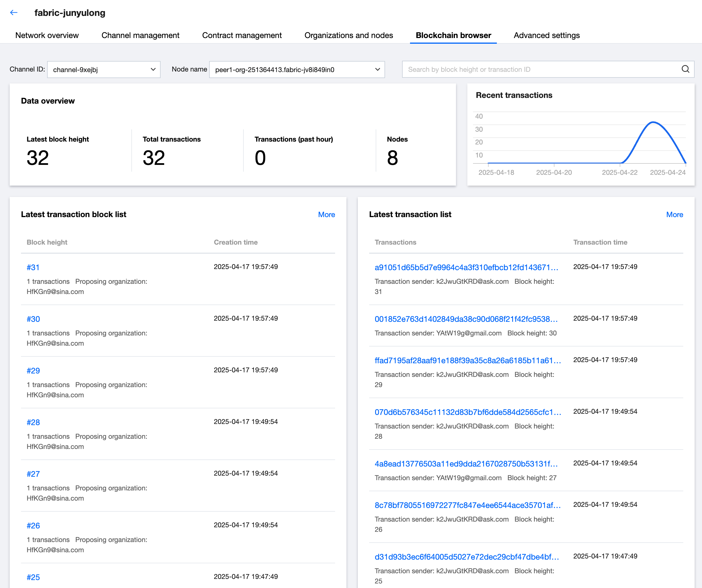Open the Node name dropdown
The width and height of the screenshot is (702, 588).
pos(297,70)
